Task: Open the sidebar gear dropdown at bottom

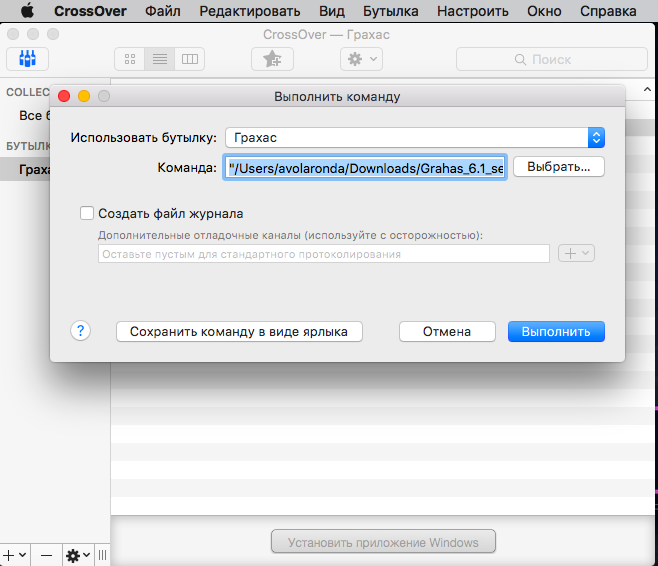Action: coord(78,555)
